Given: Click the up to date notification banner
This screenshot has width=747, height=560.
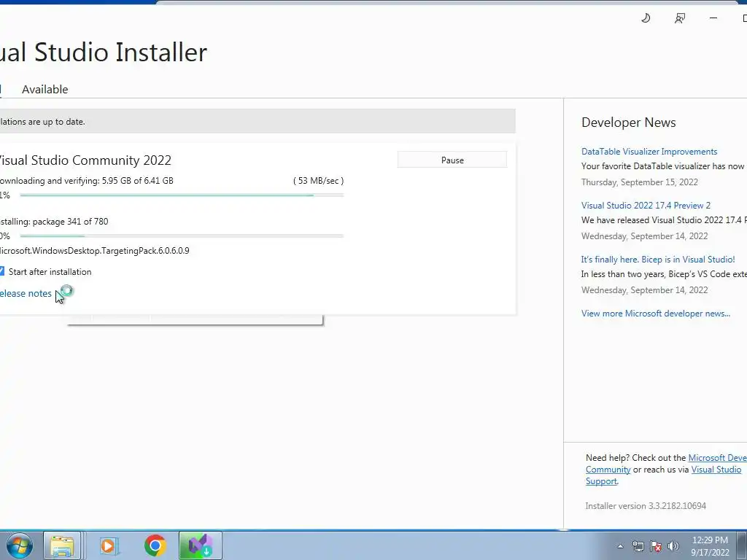Looking at the screenshot, I should click(258, 122).
